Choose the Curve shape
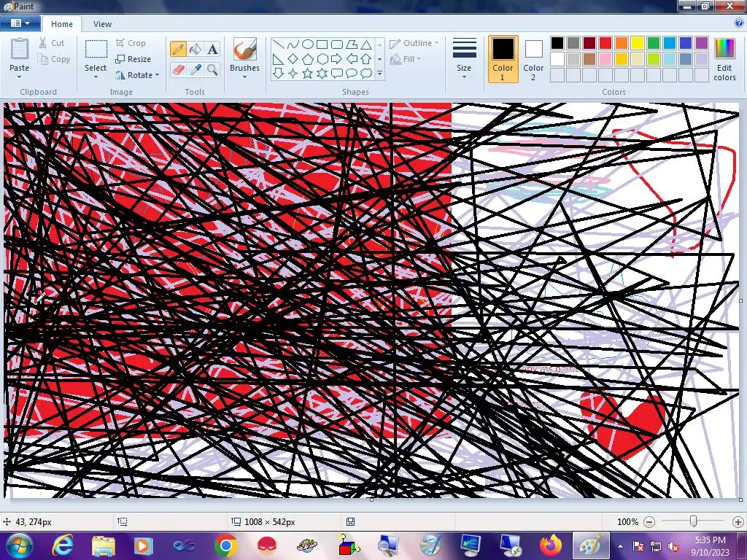This screenshot has height=560, width=747. (293, 44)
